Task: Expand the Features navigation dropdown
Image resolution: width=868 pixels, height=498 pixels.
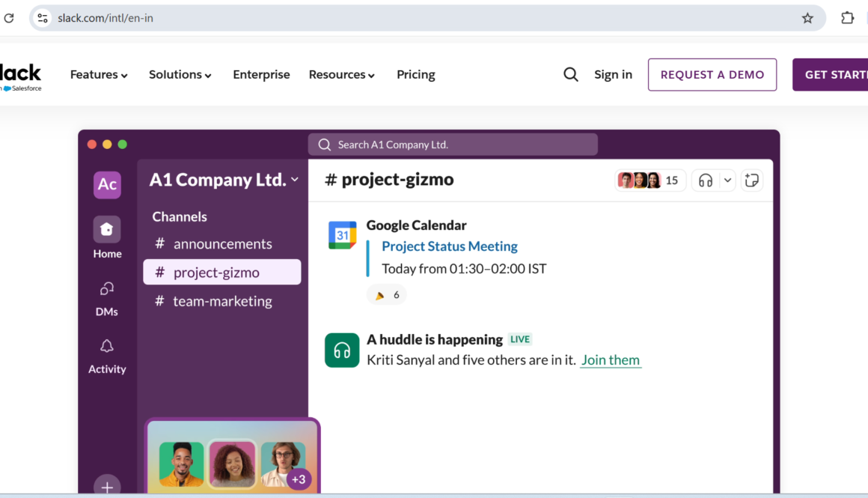Action: (x=99, y=74)
